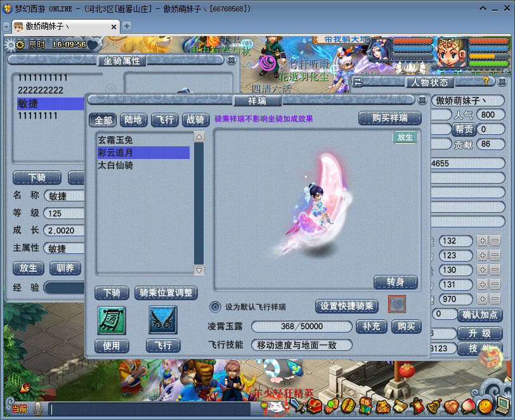Click the question mark help icon in 人物状态
This screenshot has width=515, height=420.
click(486, 80)
